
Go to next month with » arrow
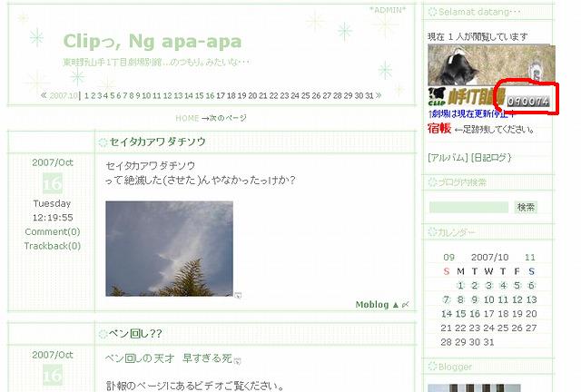(x=379, y=95)
